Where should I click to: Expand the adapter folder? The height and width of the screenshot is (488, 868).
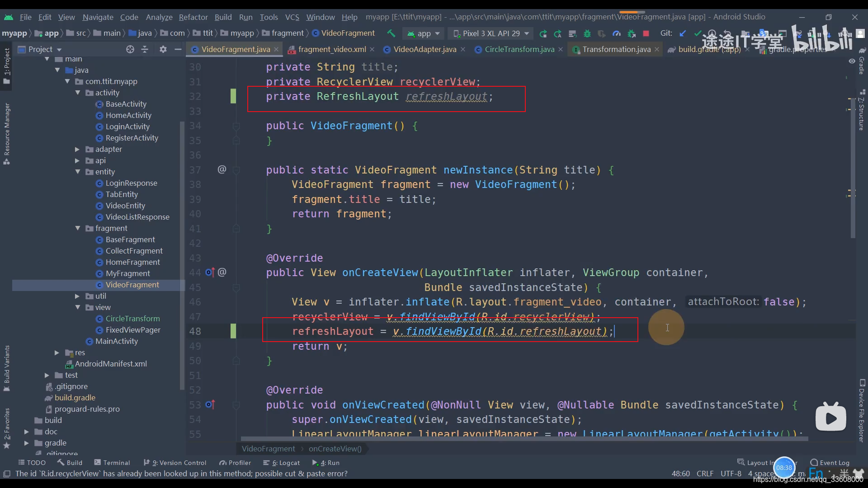coord(77,149)
